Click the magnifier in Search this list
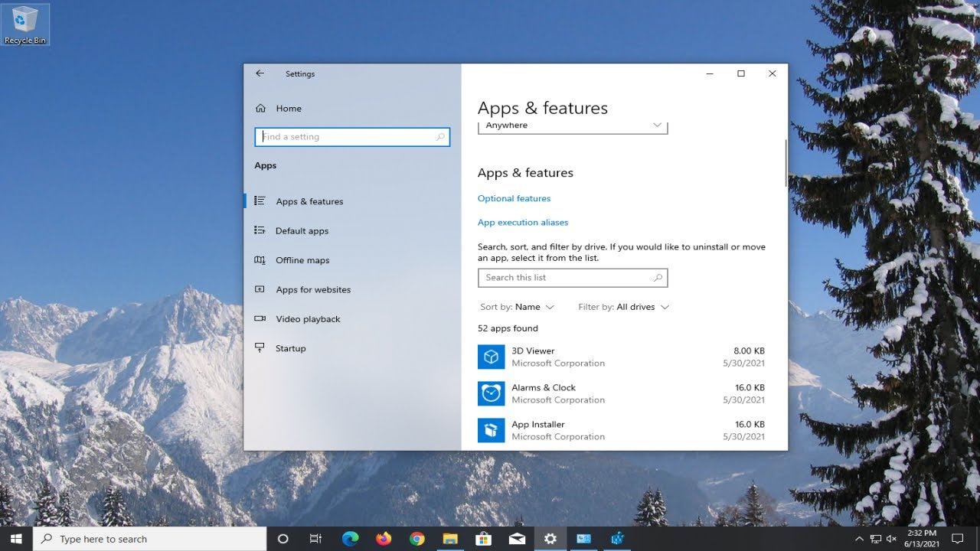This screenshot has width=980, height=551. tap(658, 278)
